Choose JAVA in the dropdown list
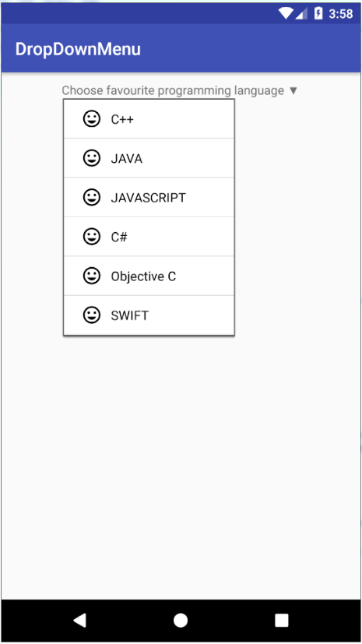362x644 pixels. tap(149, 158)
